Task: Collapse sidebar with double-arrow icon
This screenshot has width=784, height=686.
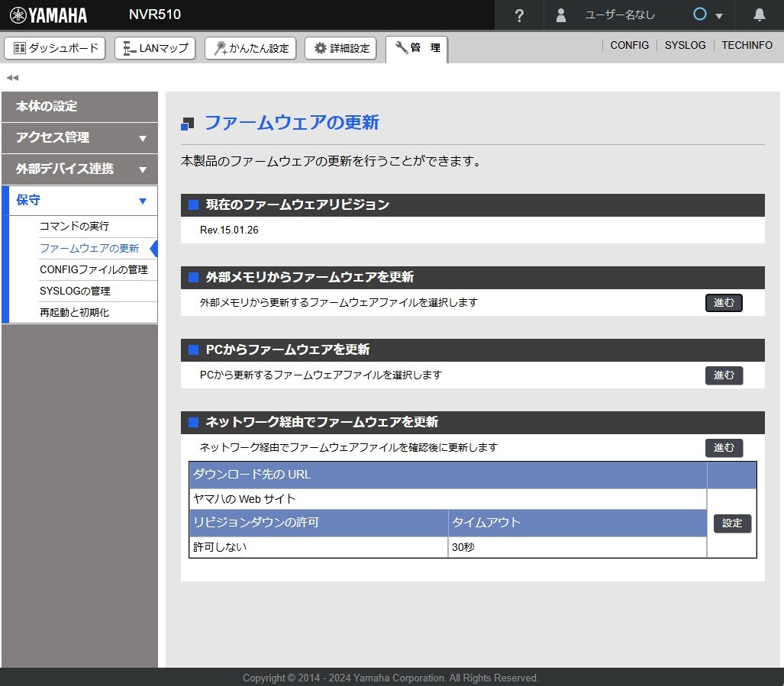Action: coord(12,78)
